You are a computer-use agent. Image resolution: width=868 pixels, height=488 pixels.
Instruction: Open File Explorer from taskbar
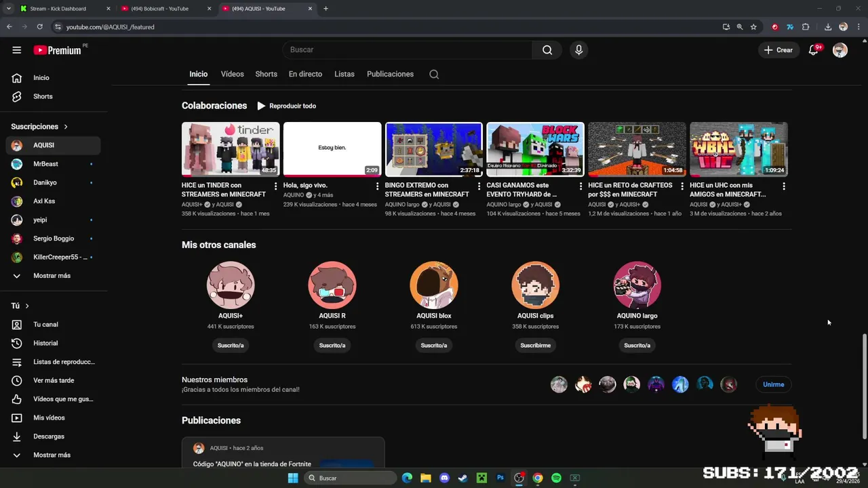(x=426, y=478)
